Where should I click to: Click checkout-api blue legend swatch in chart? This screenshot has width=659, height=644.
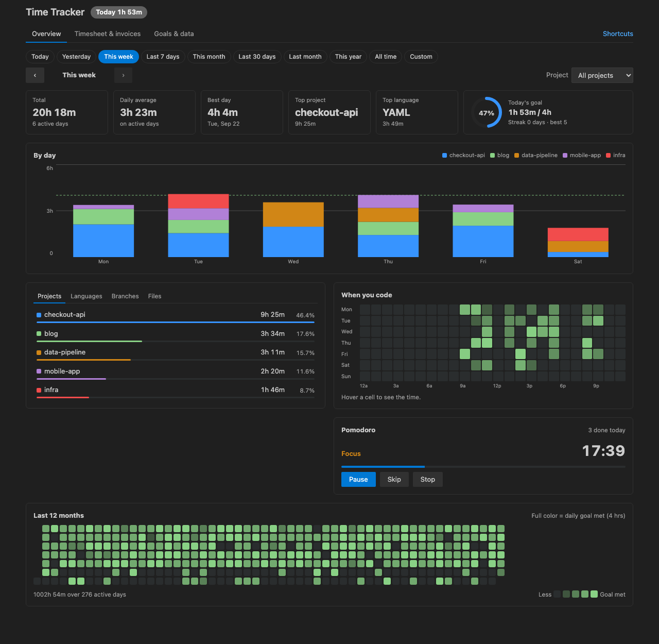point(444,156)
